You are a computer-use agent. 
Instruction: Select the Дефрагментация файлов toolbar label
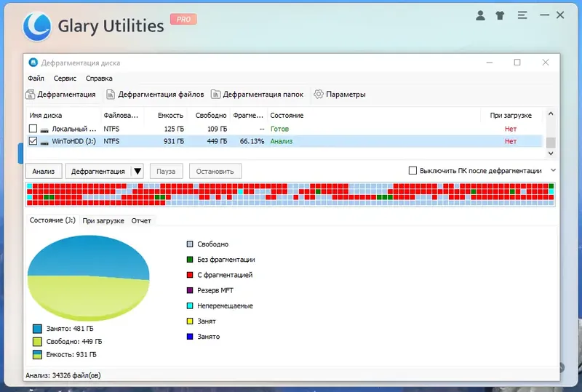click(161, 95)
